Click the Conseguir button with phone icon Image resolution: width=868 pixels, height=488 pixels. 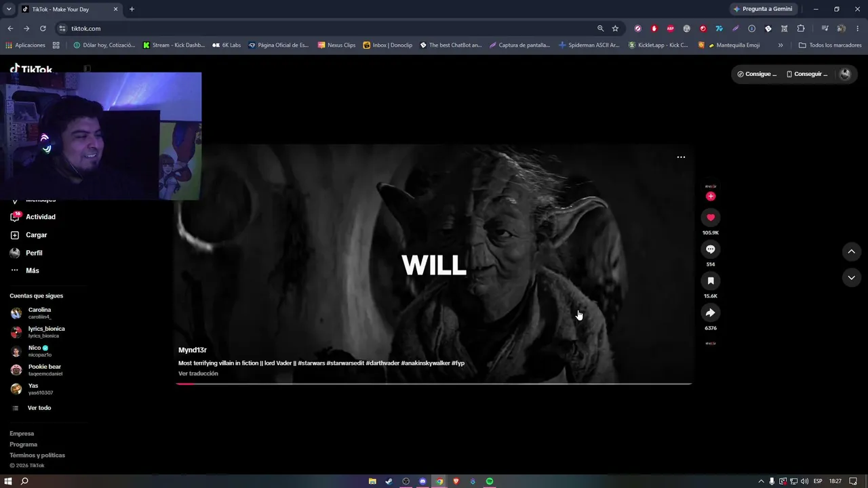[807, 74]
